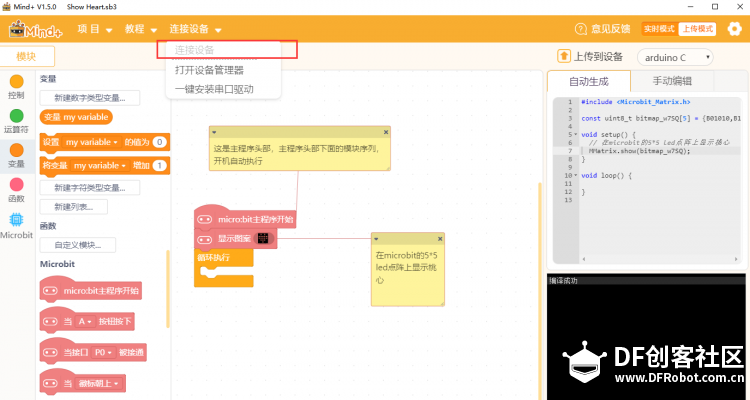Click the 变量 my variable reporter block
Image resolution: width=750 pixels, height=400 pixels.
pyautogui.click(x=77, y=117)
